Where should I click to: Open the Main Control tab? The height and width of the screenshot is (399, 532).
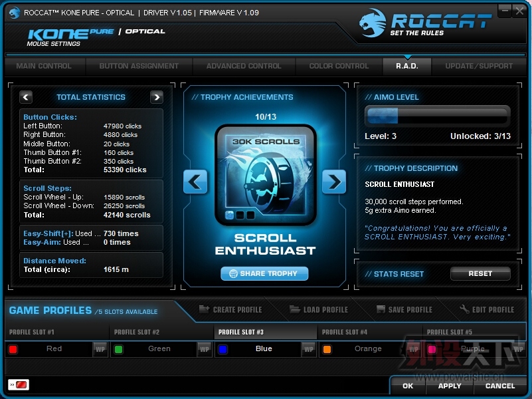tap(44, 66)
